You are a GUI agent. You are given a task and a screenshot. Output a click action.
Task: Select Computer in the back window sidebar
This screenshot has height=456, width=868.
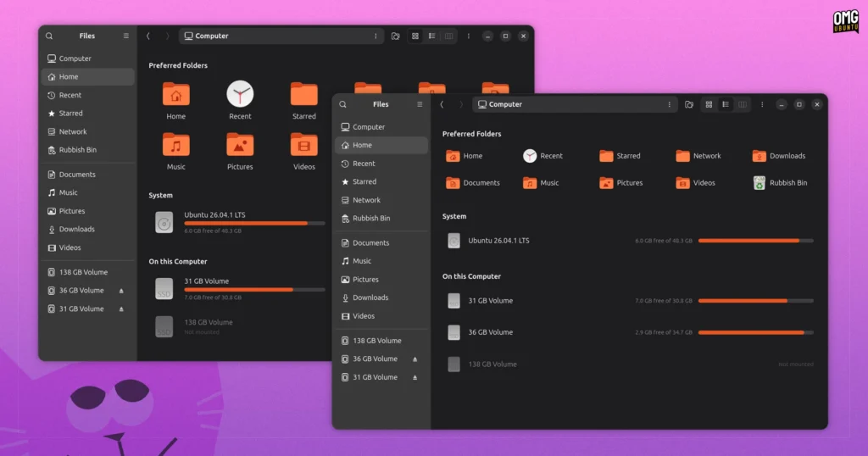(x=88, y=58)
